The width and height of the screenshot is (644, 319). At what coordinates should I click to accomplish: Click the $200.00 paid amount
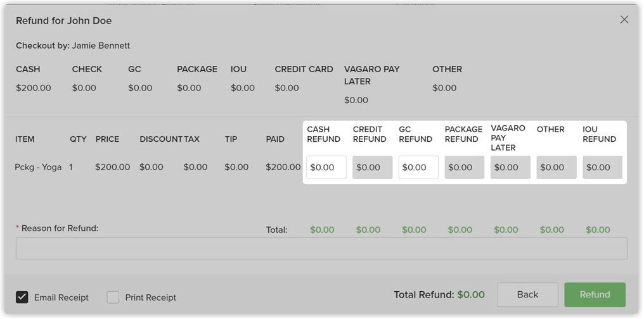pos(283,167)
